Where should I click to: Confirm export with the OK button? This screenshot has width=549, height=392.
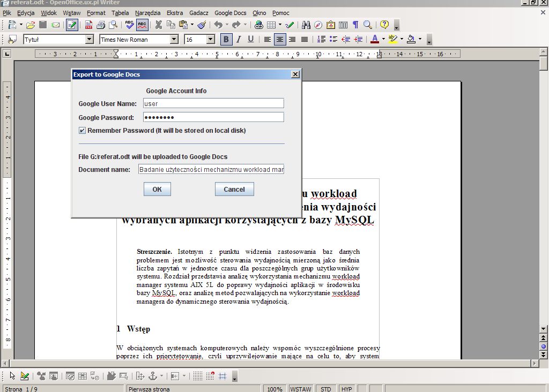point(157,189)
